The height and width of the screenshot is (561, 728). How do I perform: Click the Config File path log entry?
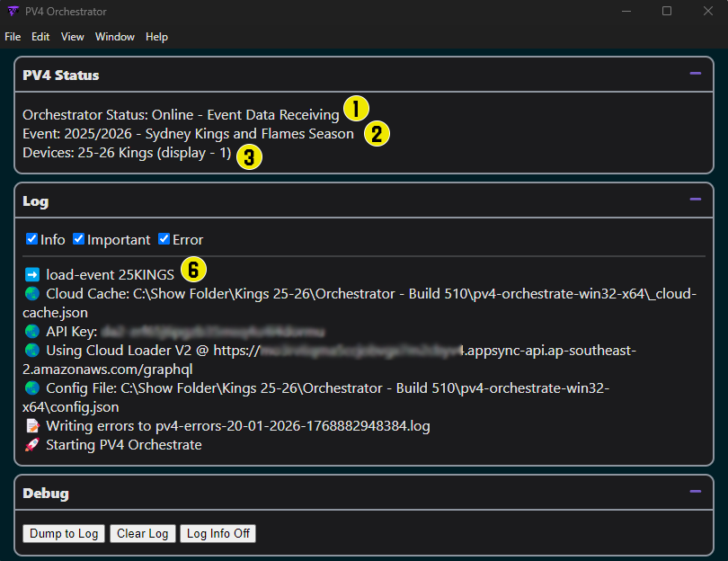point(316,397)
